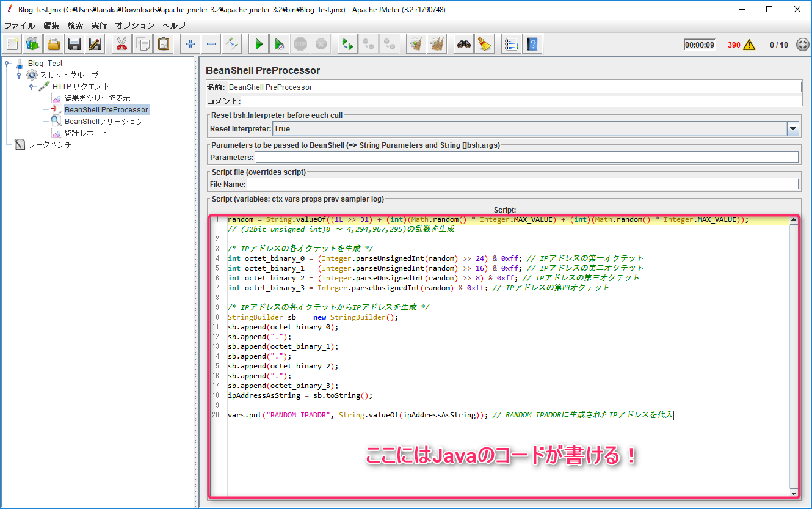Open Search with binoculars icon

(464, 44)
